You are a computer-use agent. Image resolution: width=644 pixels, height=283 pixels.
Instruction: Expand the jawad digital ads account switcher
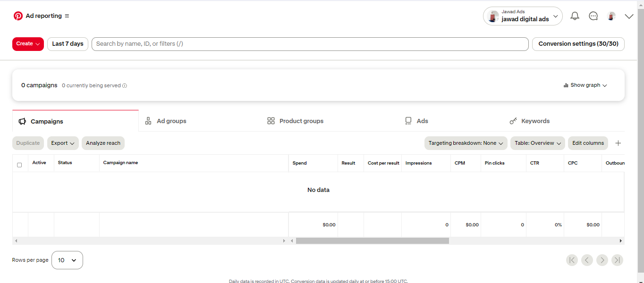tap(523, 16)
